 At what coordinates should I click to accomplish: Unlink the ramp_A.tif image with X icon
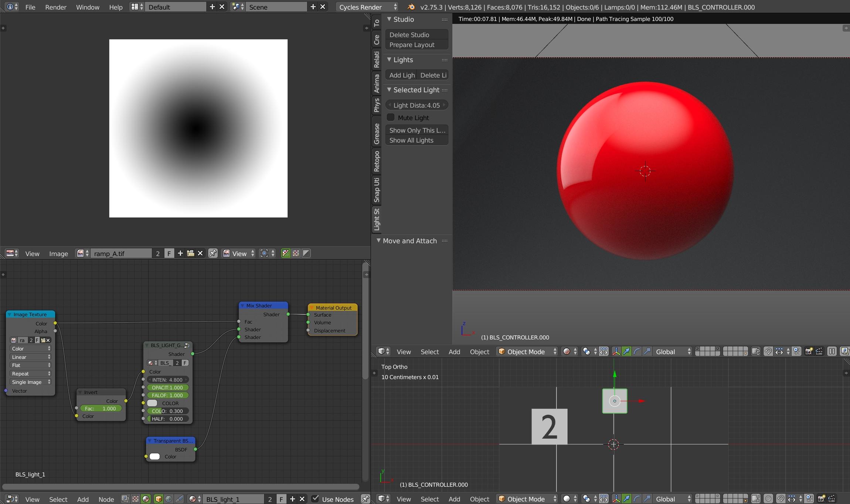point(200,253)
